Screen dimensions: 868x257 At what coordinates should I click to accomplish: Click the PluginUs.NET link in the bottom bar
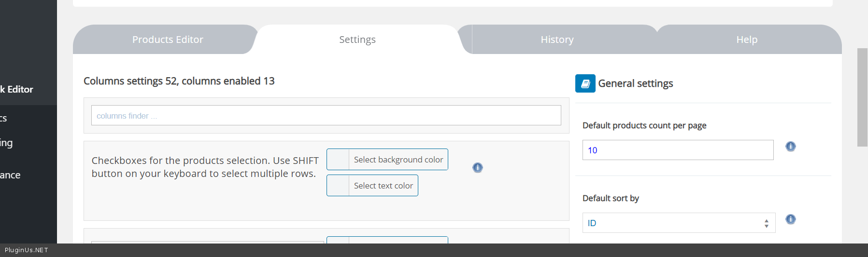[27, 250]
